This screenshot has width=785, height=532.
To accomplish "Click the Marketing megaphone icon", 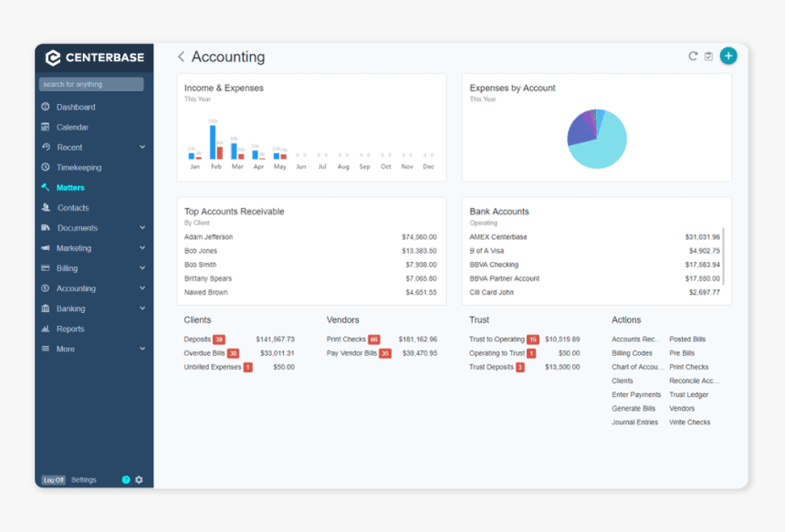I will click(46, 247).
